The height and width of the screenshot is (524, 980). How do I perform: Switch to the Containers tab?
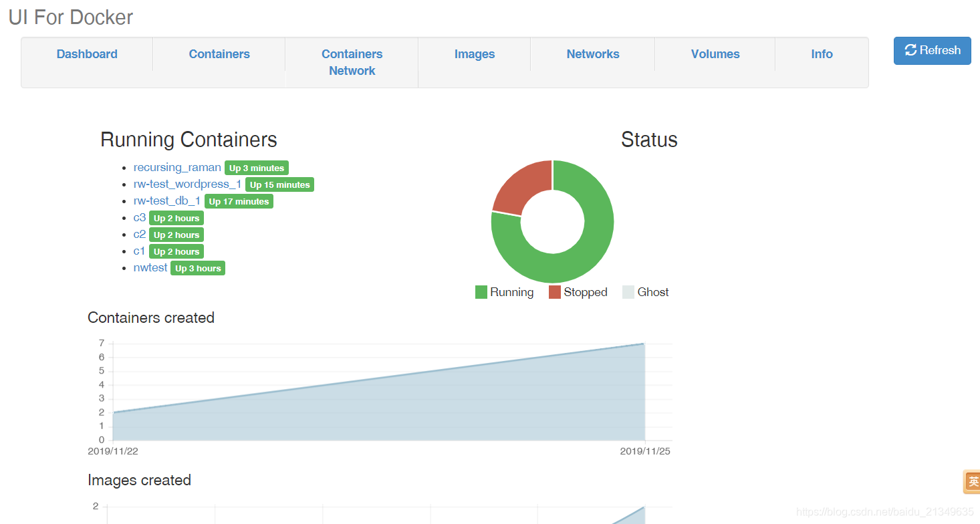pyautogui.click(x=219, y=54)
